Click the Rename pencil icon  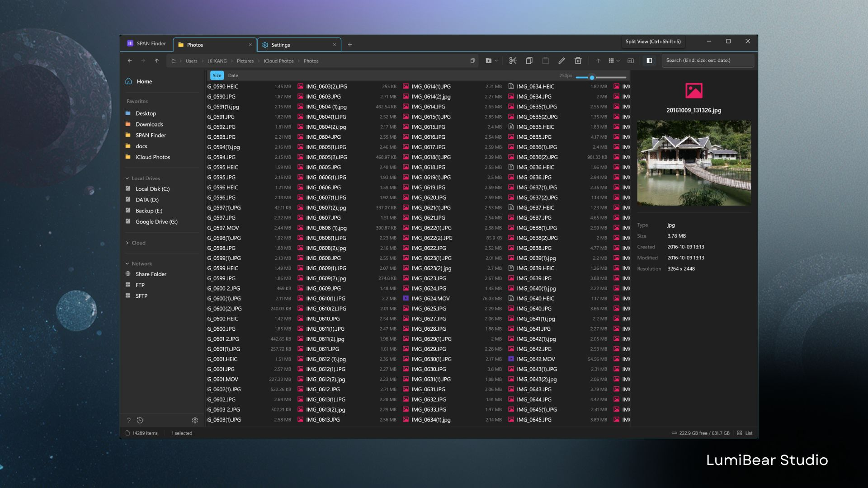coord(561,61)
